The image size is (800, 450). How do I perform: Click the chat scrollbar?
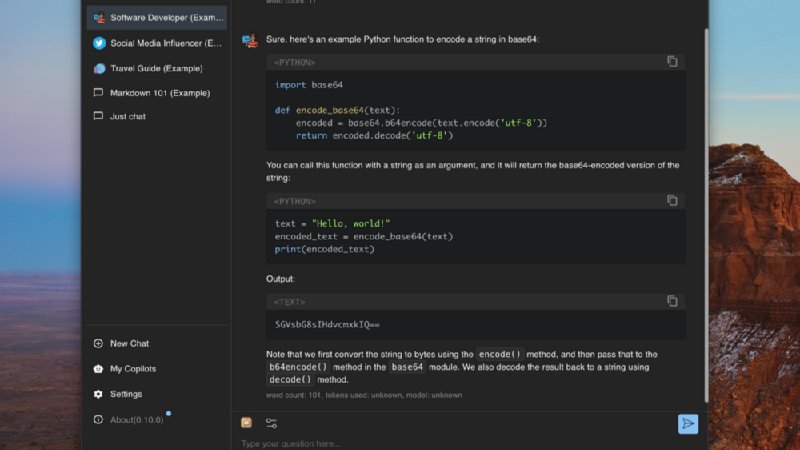click(x=706, y=215)
